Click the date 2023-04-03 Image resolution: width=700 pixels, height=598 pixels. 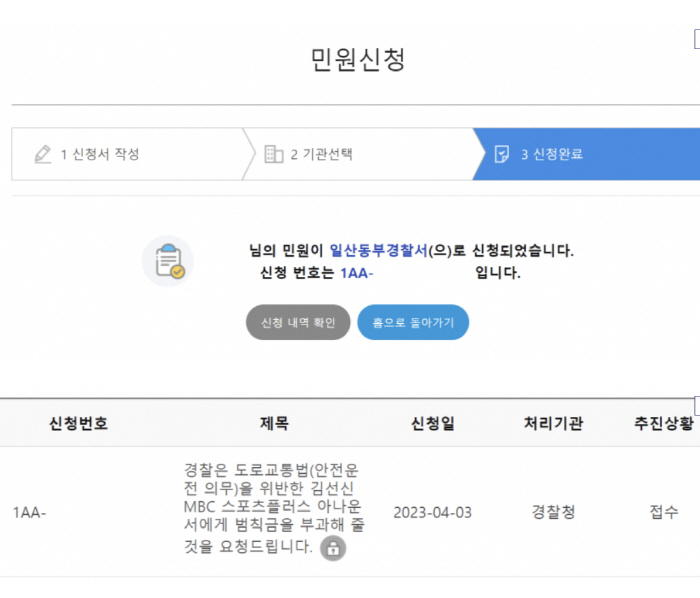coord(433,513)
